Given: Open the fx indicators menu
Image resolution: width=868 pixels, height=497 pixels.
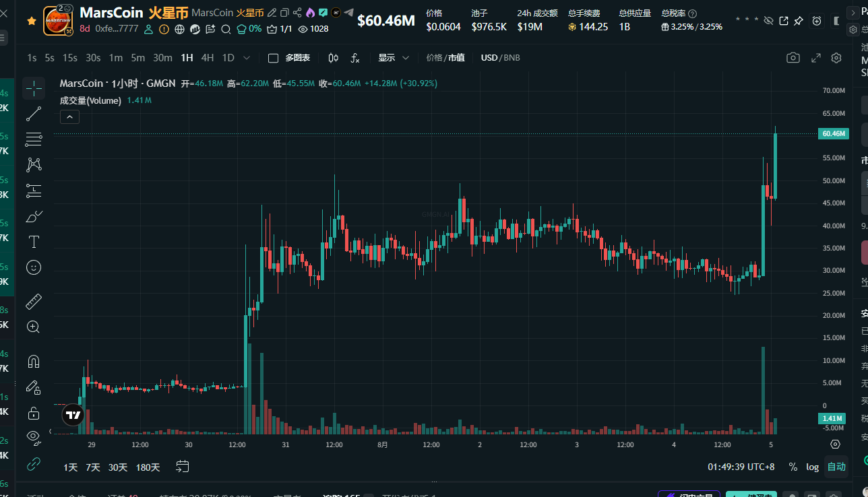Looking at the screenshot, I should tap(355, 58).
